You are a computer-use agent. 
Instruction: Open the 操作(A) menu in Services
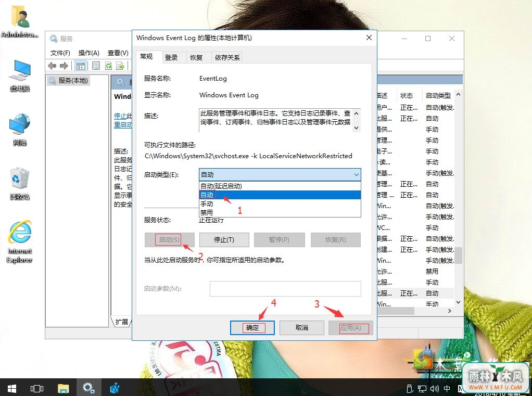[x=88, y=53]
